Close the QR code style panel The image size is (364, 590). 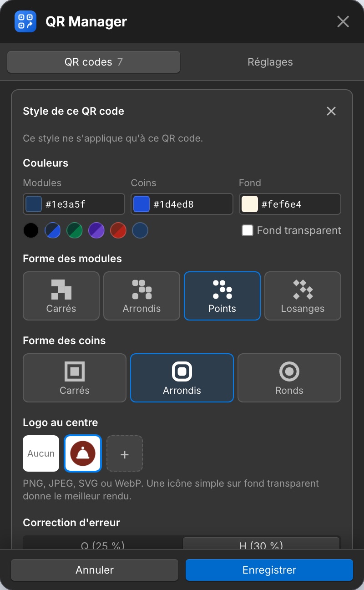coord(331,111)
